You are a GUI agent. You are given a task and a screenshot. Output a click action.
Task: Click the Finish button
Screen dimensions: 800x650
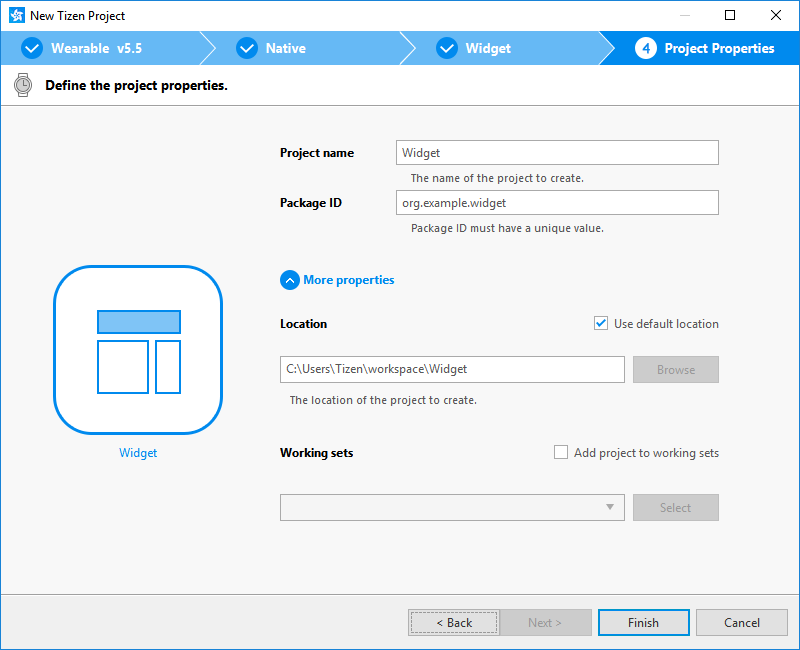coord(643,622)
